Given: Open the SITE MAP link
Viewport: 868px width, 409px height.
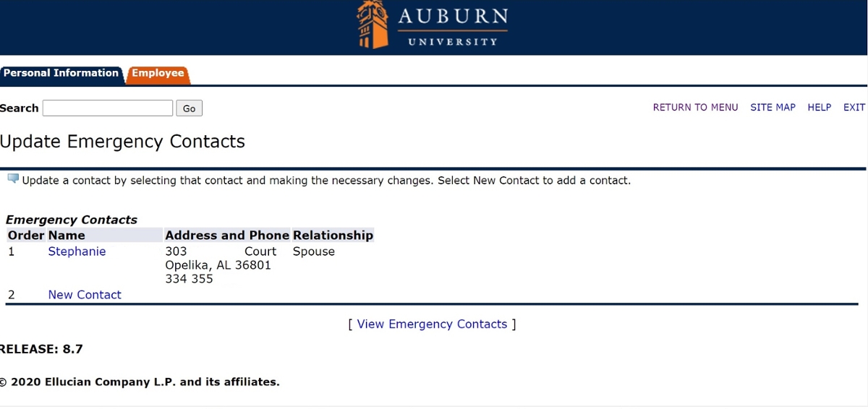Looking at the screenshot, I should (x=773, y=107).
